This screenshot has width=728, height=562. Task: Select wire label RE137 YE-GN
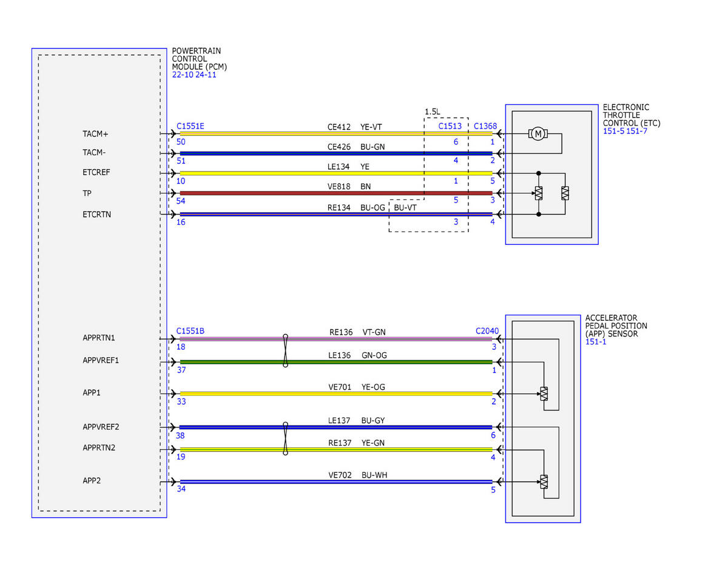(x=357, y=443)
